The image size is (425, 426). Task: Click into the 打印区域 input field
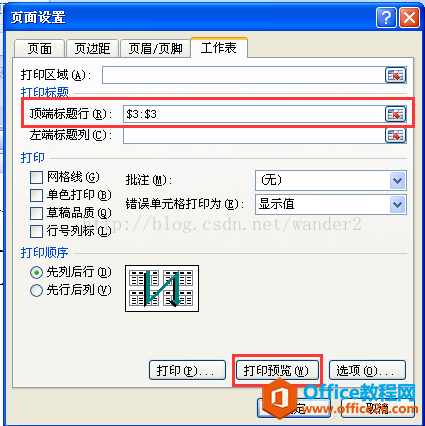tap(243, 75)
